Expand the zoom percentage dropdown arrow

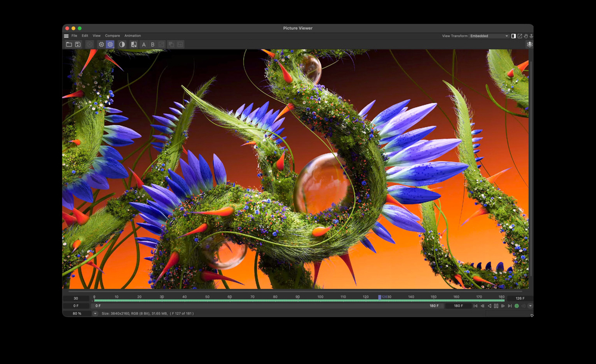95,313
